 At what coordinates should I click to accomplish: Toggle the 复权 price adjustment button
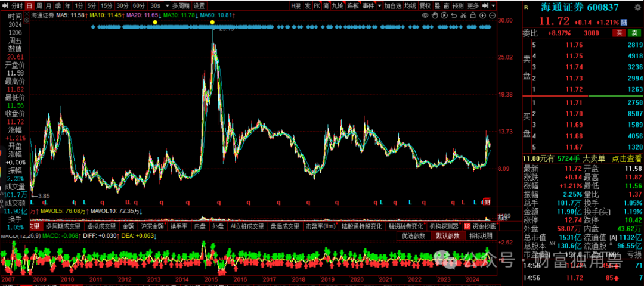(x=425, y=6)
